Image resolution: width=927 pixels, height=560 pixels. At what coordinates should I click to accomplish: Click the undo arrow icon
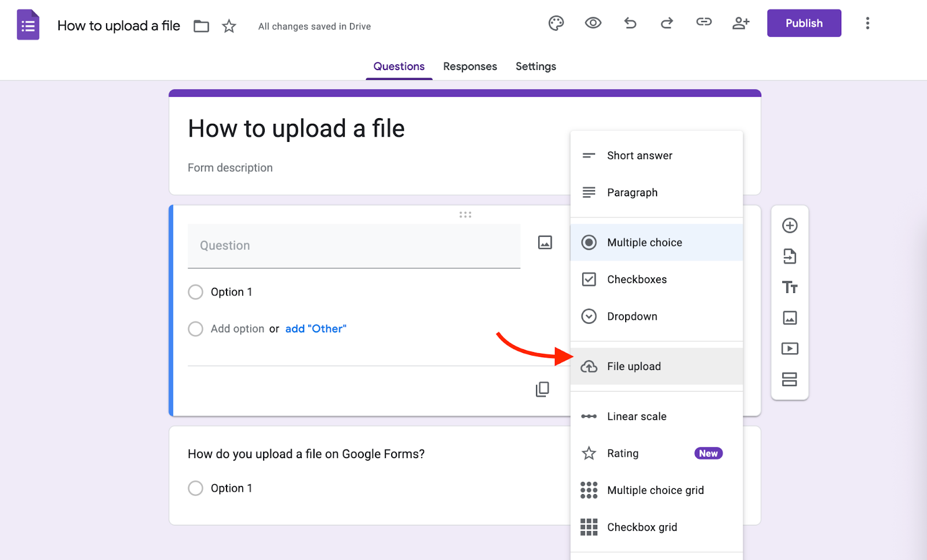pyautogui.click(x=630, y=23)
